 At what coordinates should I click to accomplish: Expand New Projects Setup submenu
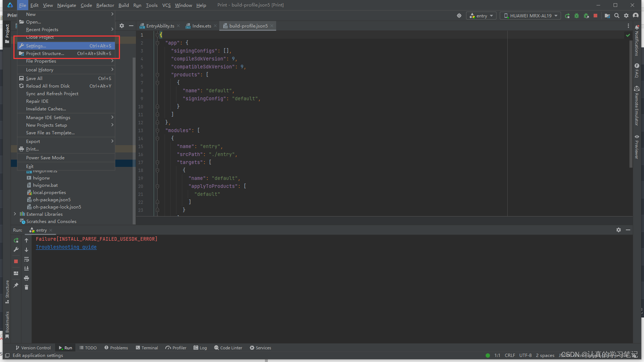pyautogui.click(x=66, y=125)
